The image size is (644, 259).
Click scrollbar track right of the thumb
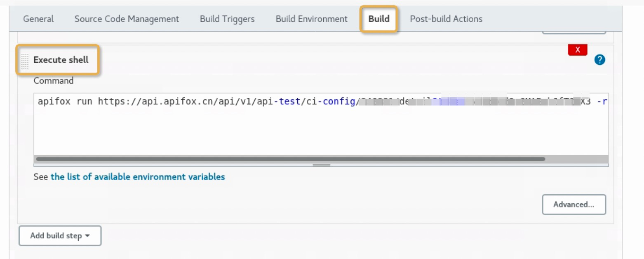pyautogui.click(x=576, y=159)
